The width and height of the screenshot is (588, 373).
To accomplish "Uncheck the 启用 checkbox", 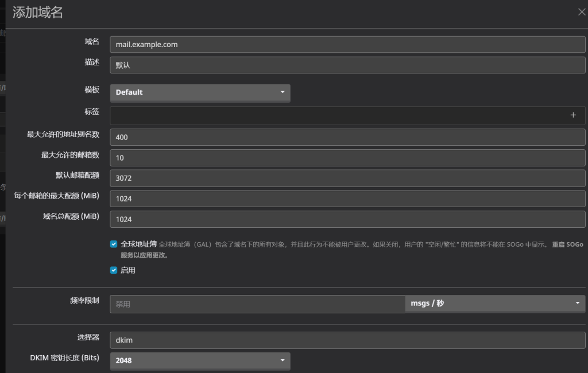I will pyautogui.click(x=114, y=270).
